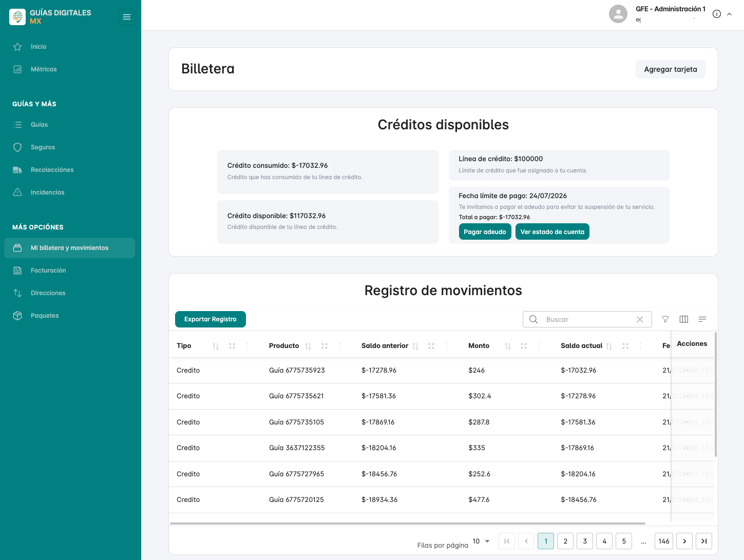This screenshot has width=744, height=560.
Task: Open Tipo column actions menu
Action: coord(247,346)
